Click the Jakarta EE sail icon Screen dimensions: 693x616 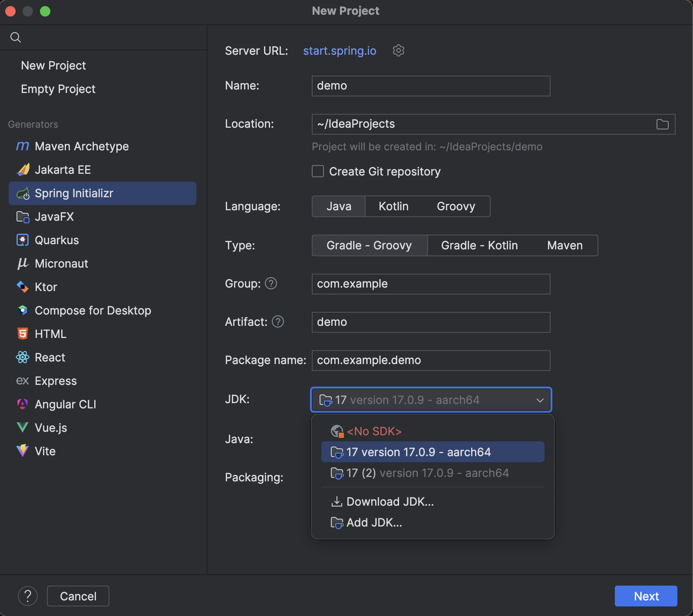point(23,170)
